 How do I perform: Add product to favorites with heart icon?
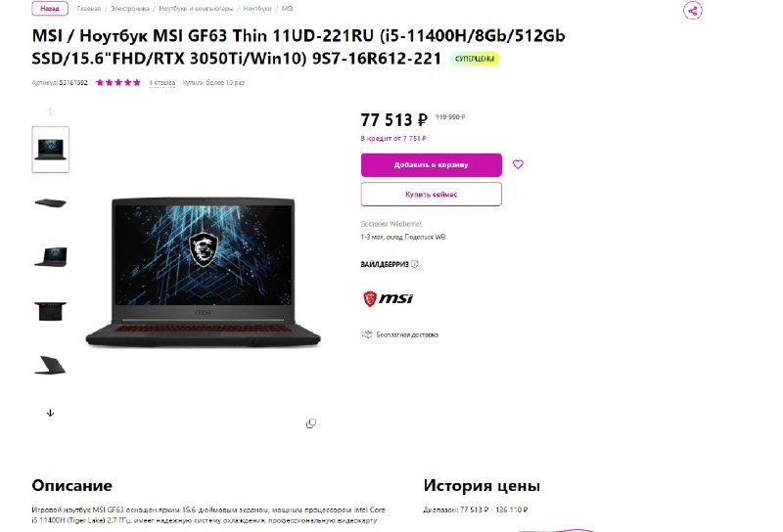518,164
